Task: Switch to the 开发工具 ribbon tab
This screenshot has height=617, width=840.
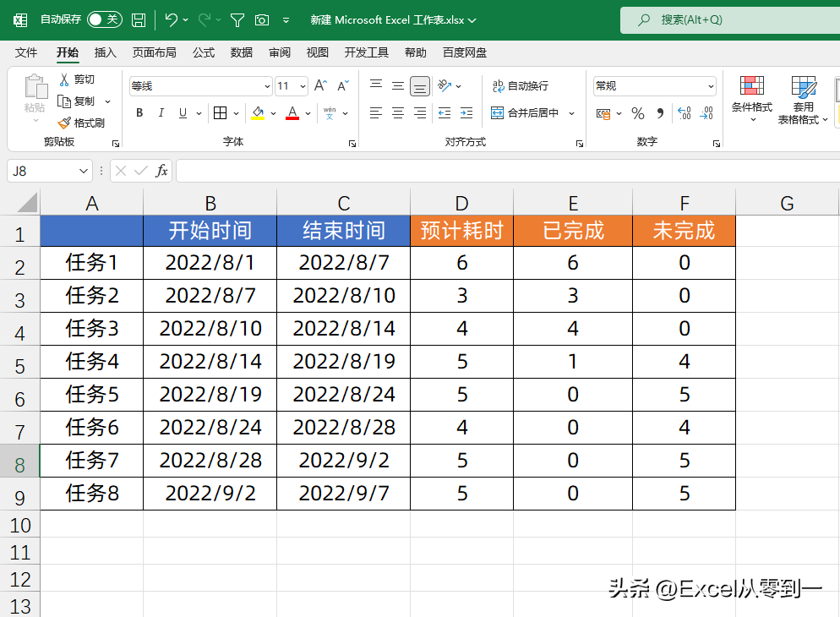Action: tap(367, 52)
